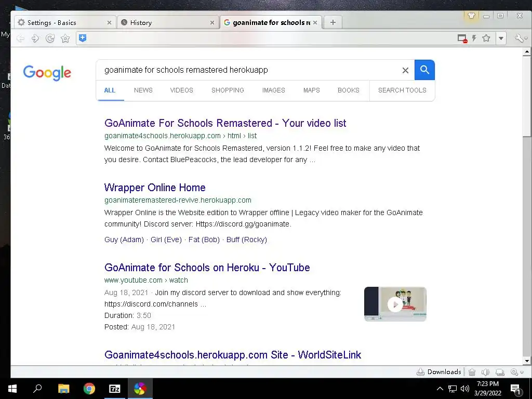Open the address bar history dropdown arrow
Screen dimensions: 532x399
click(x=501, y=38)
